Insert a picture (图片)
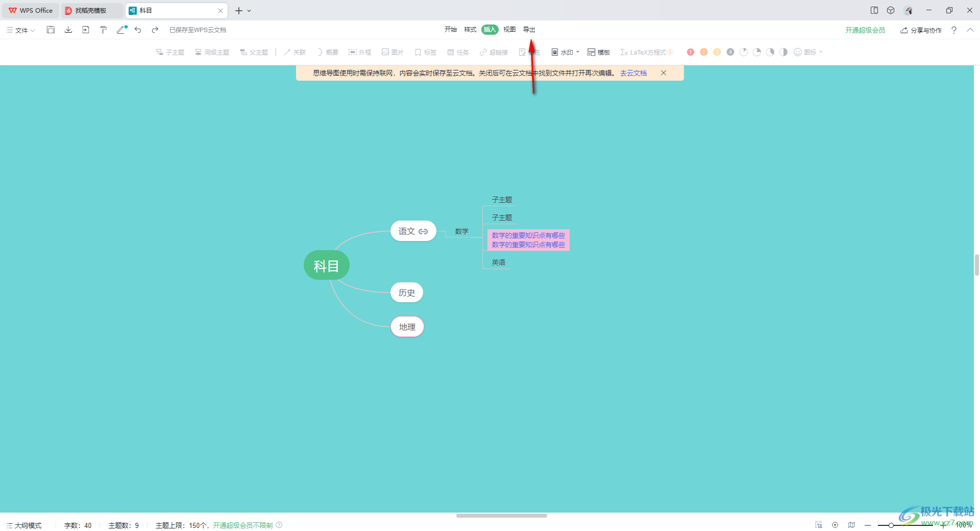The image size is (980, 531). (x=393, y=52)
